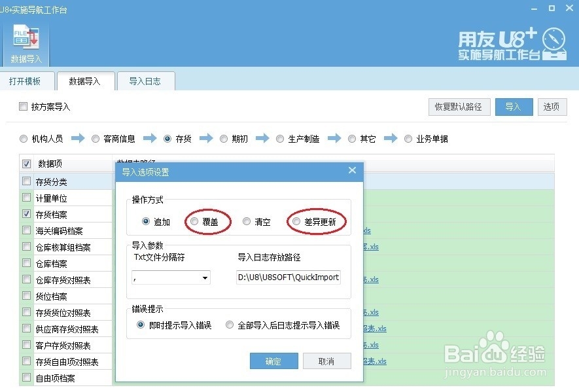Open the 选项 button
The width and height of the screenshot is (579, 392).
click(552, 107)
